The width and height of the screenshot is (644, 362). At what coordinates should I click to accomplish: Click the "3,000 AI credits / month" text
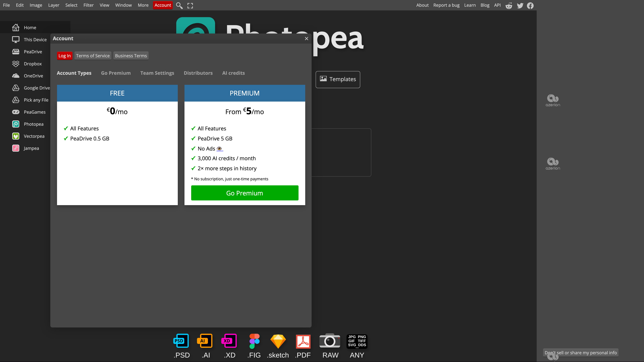tap(227, 158)
